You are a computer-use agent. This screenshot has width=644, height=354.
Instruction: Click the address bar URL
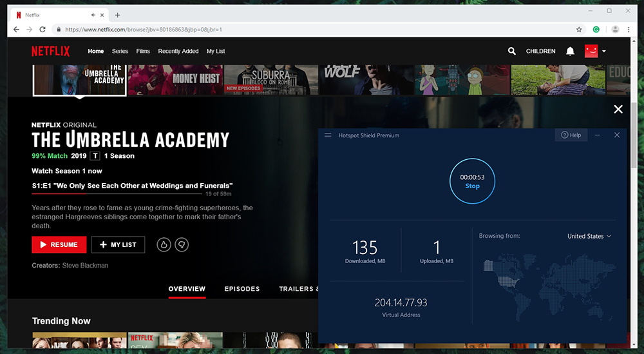(x=144, y=30)
